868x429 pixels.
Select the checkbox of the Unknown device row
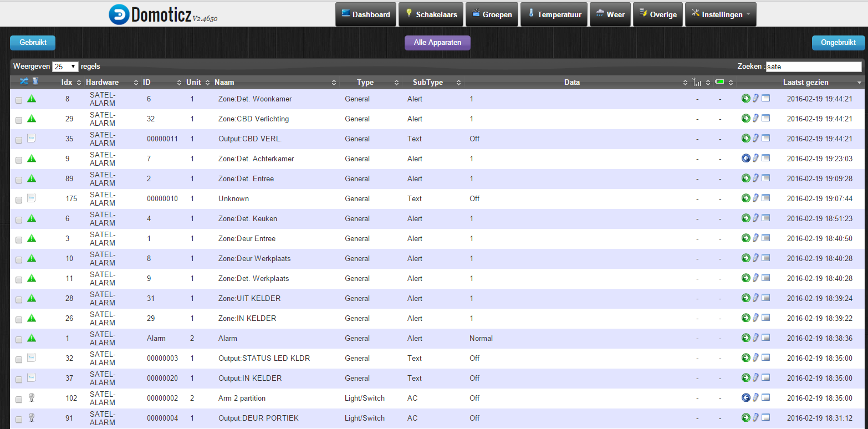click(x=19, y=200)
